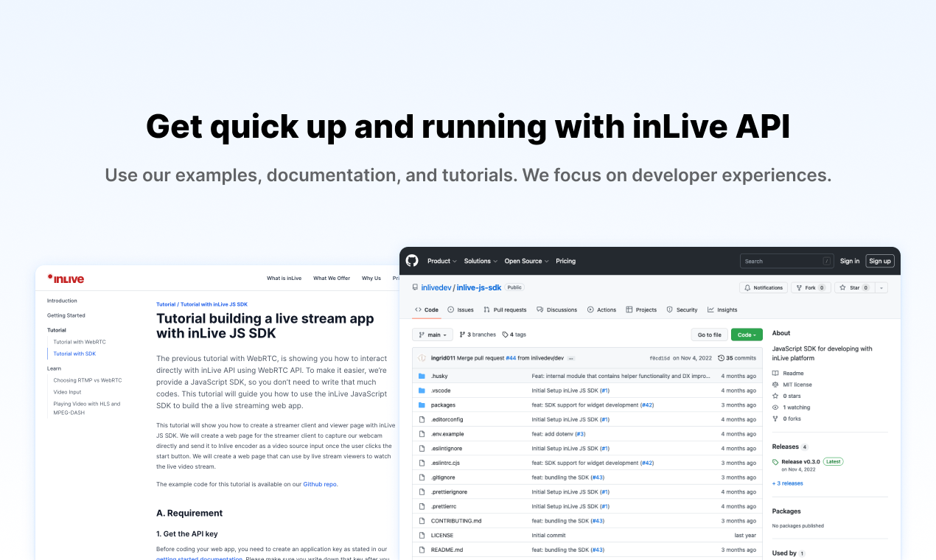This screenshot has height=560, width=936.
Task: Click the Fork button
Action: (x=811, y=287)
